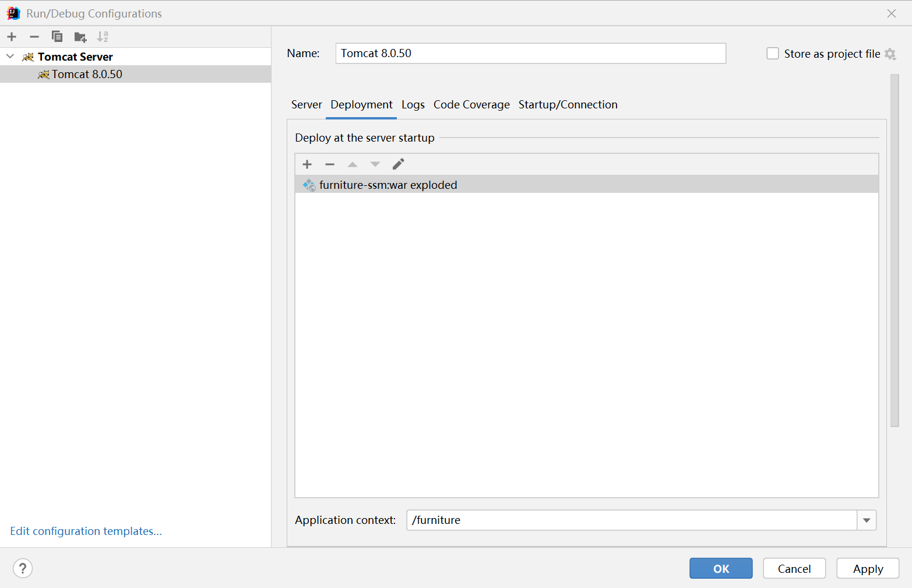Select Tomcat 8.0.50 configuration in tree
Image resolution: width=912 pixels, height=588 pixels.
point(135,74)
